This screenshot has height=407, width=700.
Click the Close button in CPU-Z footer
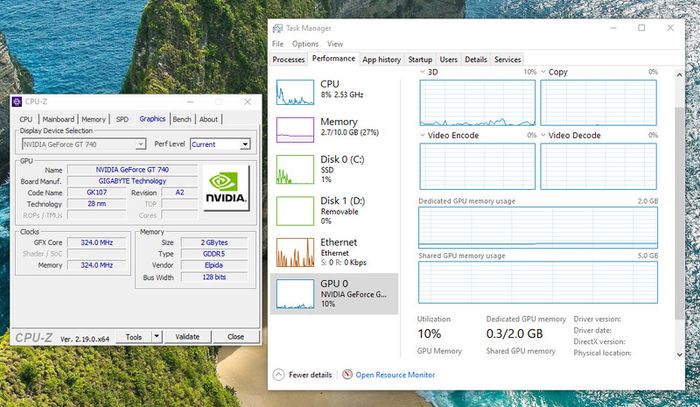point(235,336)
